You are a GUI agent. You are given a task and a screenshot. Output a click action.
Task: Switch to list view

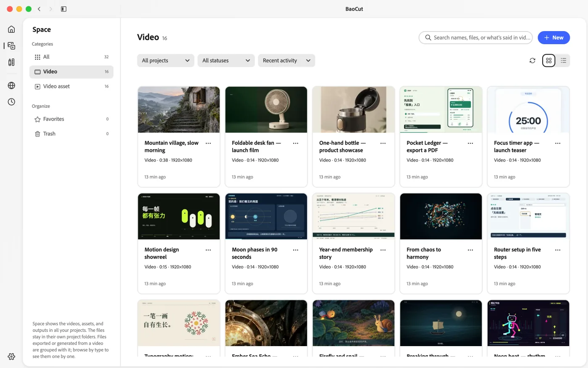pos(563,61)
